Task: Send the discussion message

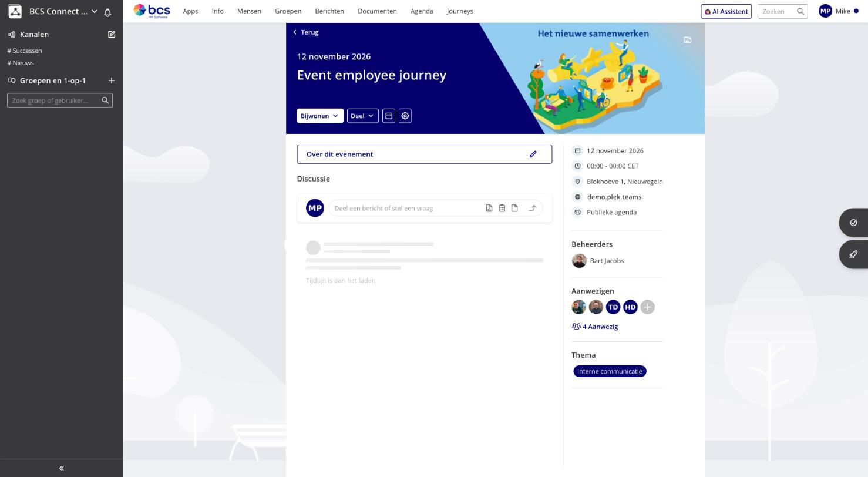Action: pyautogui.click(x=533, y=208)
